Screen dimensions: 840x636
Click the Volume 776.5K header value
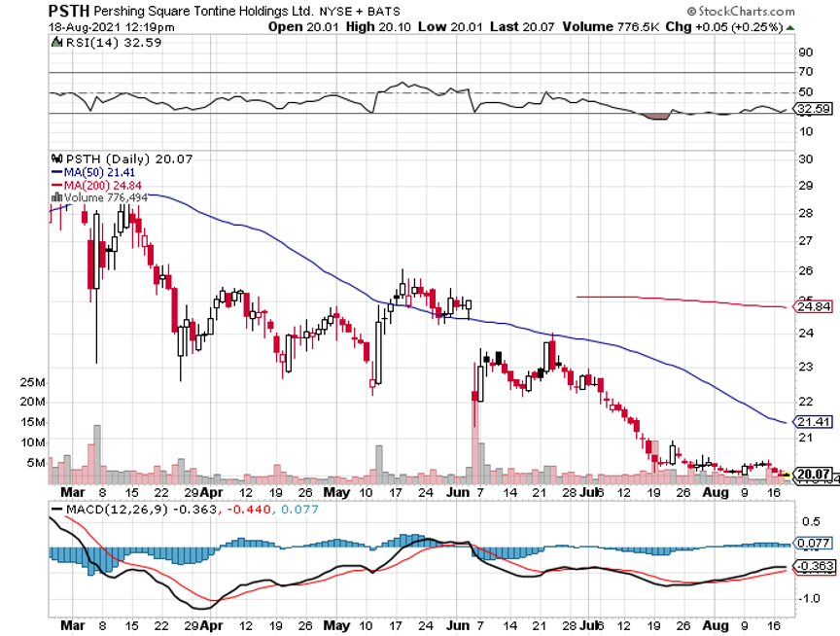click(x=610, y=27)
